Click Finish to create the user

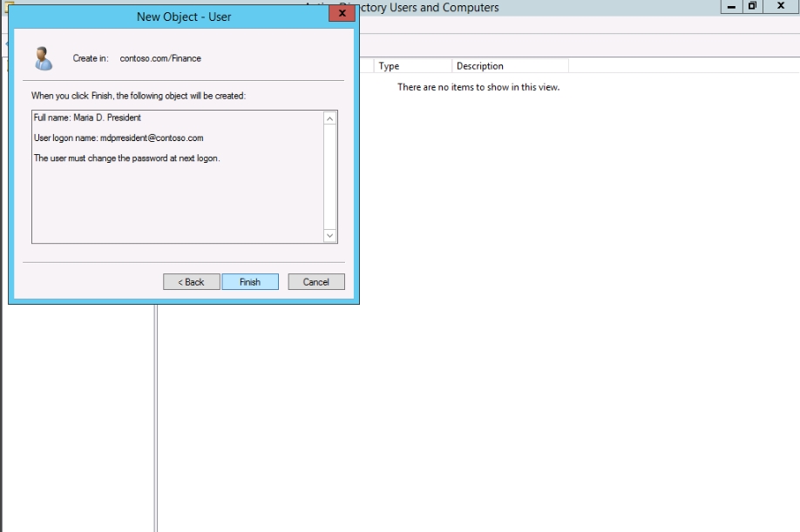click(x=250, y=282)
